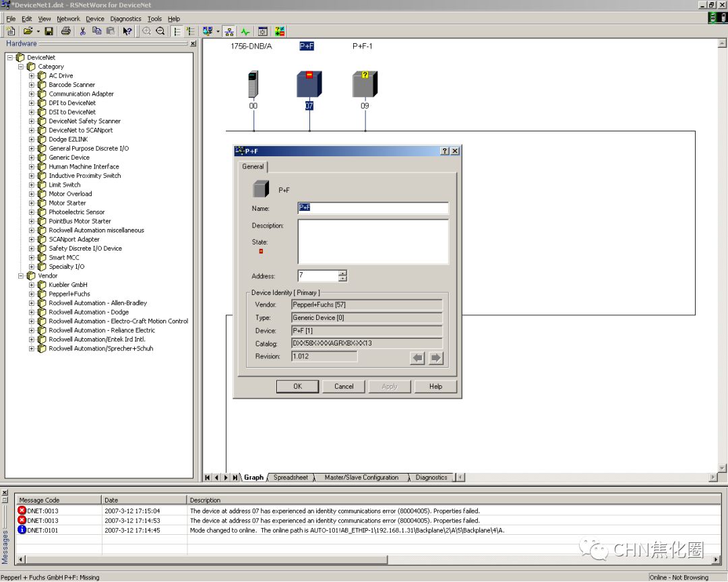
Task: Click the Zoom In magnifier icon
Action: click(147, 31)
